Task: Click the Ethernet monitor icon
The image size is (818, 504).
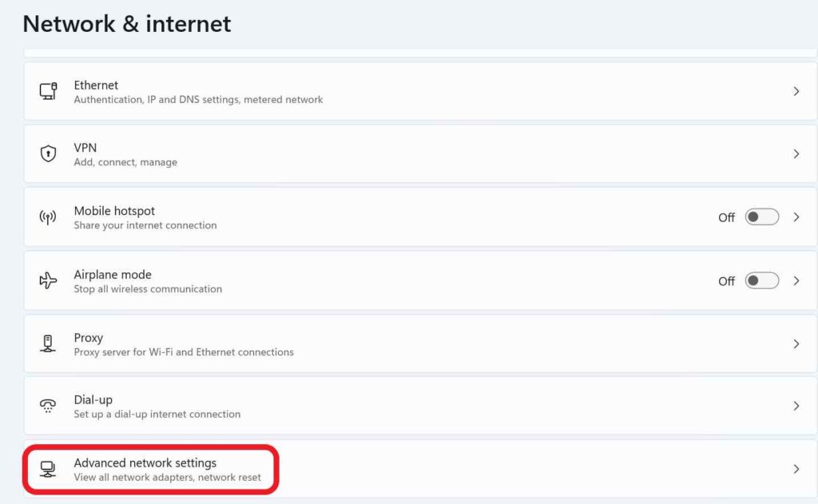Action: pyautogui.click(x=48, y=91)
